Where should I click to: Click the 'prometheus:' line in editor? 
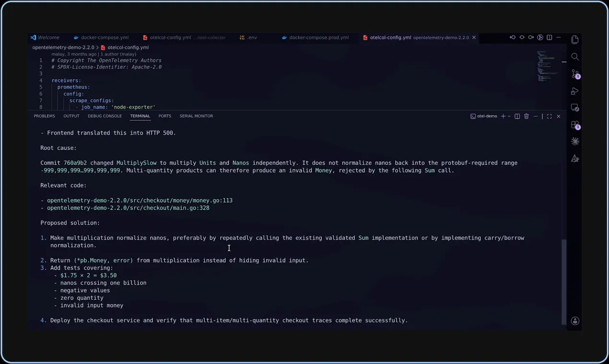pyautogui.click(x=74, y=87)
